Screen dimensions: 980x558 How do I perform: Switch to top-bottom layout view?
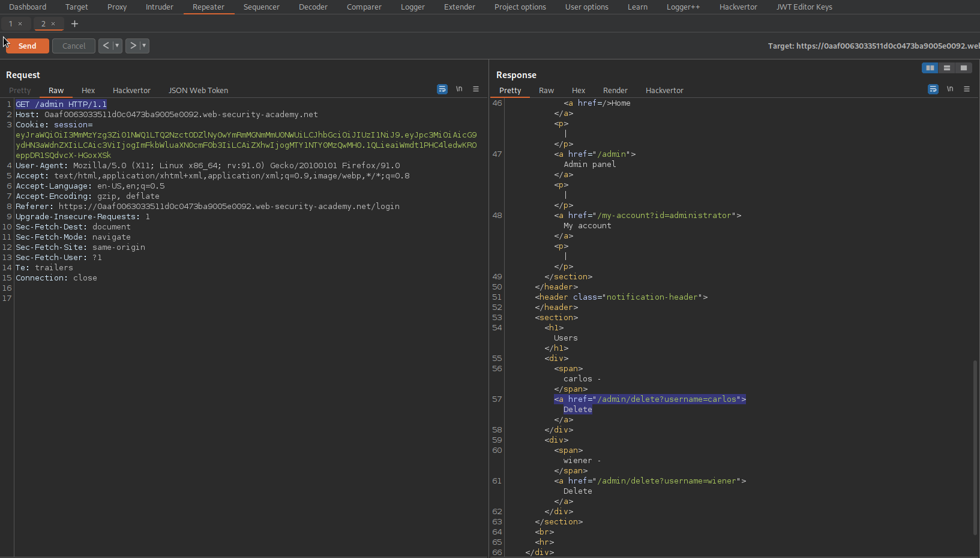click(947, 68)
